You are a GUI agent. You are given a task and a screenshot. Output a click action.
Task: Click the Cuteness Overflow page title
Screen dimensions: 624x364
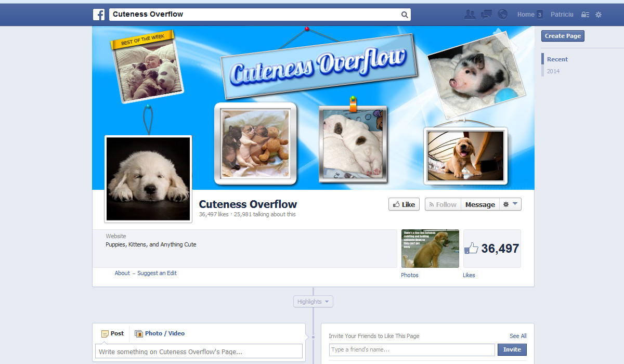[x=248, y=204]
